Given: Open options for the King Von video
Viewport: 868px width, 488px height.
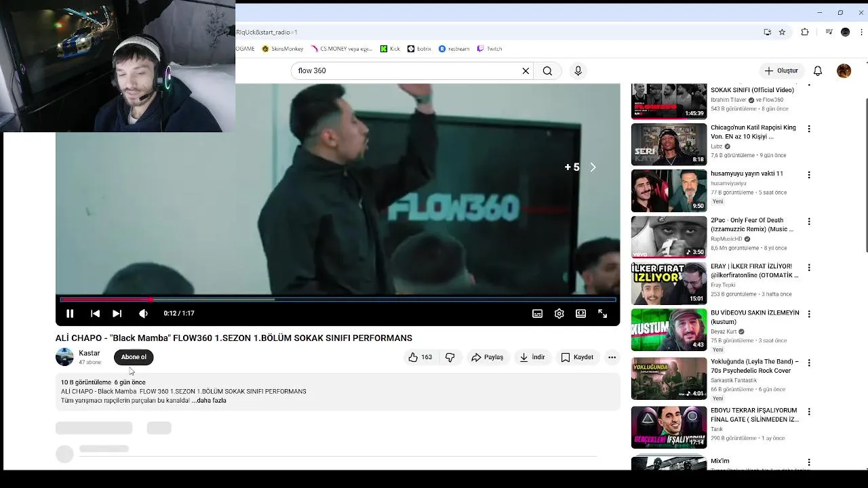Looking at the screenshot, I should click(x=808, y=129).
